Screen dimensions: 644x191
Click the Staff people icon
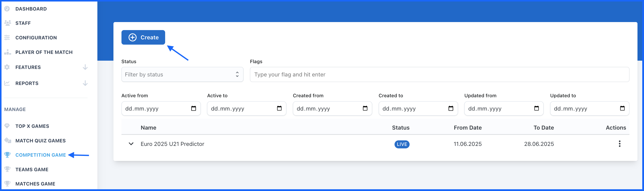[8, 23]
